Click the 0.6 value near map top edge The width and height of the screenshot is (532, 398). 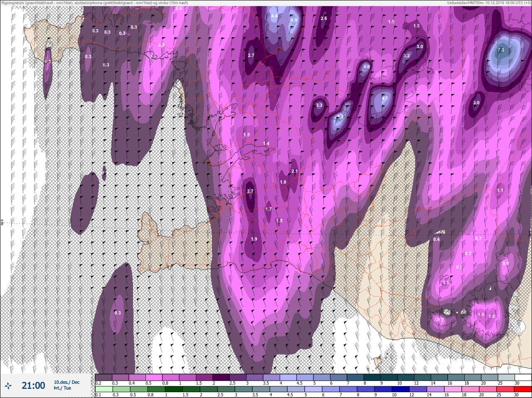[179, 8]
